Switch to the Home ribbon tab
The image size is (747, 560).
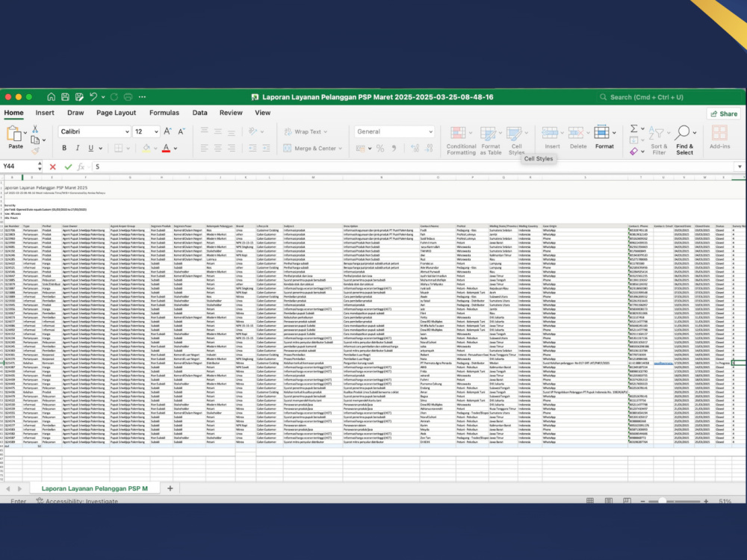coord(13,113)
